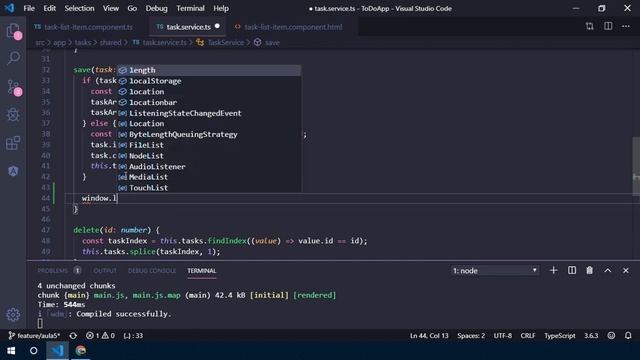Choose 'ByteLengthQueuingStrategy' suggestion
Image resolution: width=640 pixels, height=360 pixels.
[x=209, y=134]
